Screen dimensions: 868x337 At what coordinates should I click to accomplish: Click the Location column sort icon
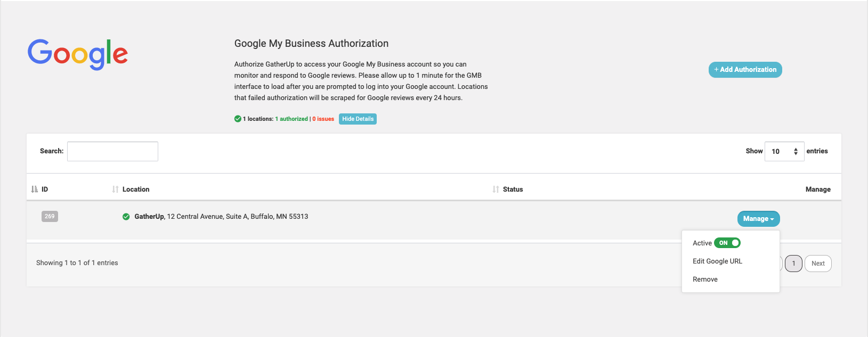115,189
